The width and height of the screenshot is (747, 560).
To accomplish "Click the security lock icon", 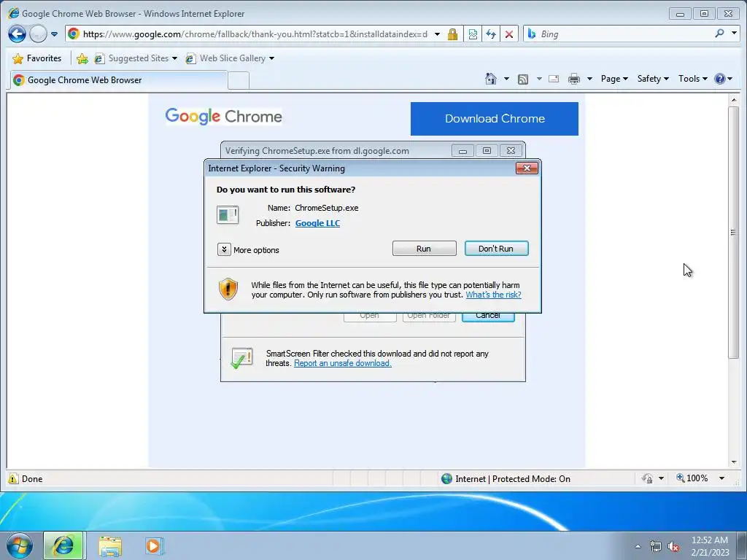I will 452,34.
